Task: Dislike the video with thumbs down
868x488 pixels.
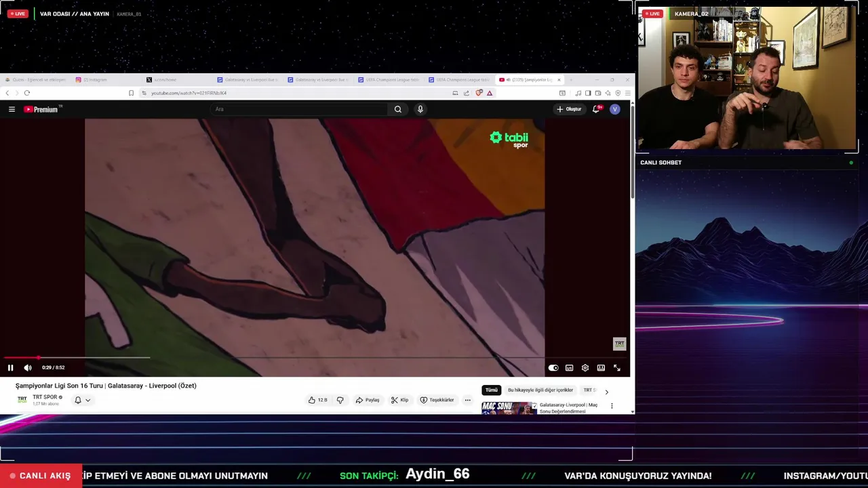Action: click(x=340, y=400)
